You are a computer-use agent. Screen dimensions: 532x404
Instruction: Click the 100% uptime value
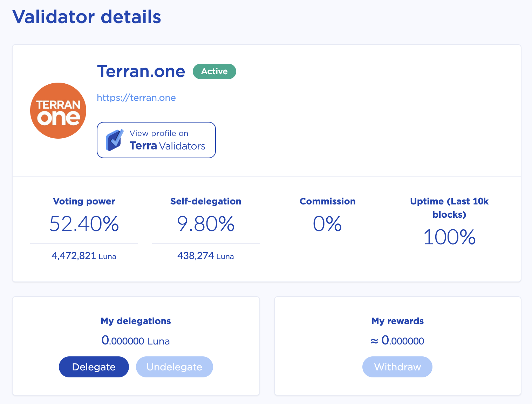point(449,237)
